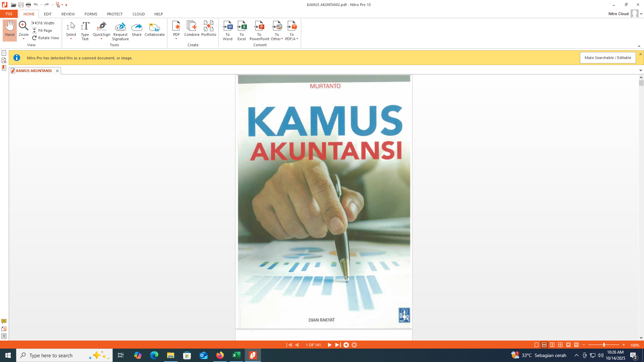Click the QuickSign pen icon
The height and width of the screenshot is (362, 644).
pos(101,26)
